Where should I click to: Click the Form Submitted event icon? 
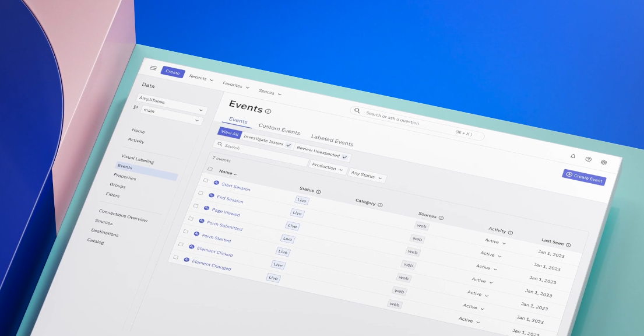[201, 221]
